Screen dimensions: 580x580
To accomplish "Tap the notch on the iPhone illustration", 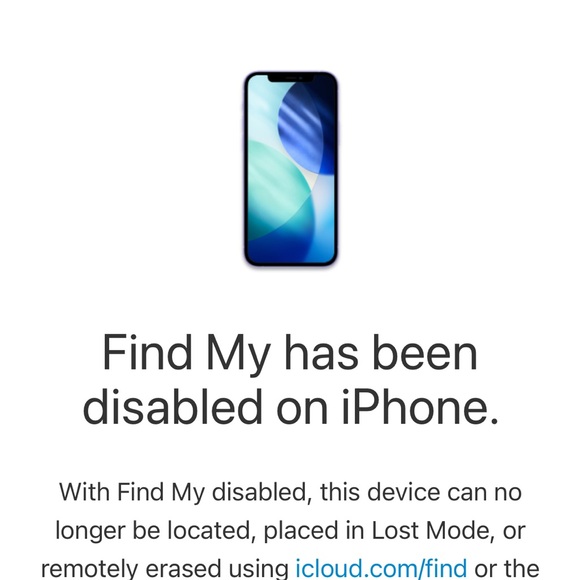I will (291, 78).
